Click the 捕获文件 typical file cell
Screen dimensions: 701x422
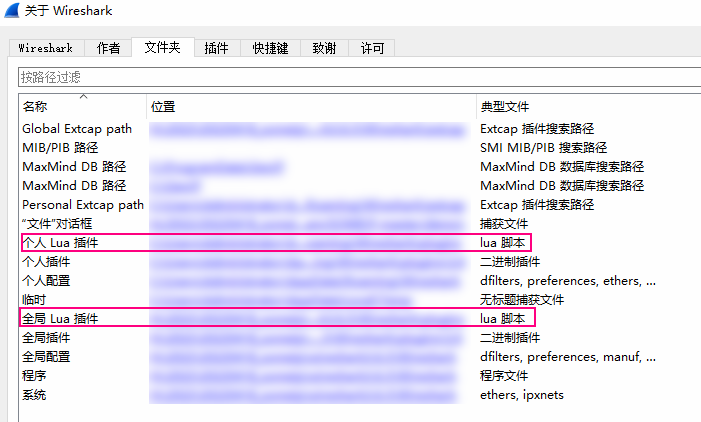[x=504, y=224]
